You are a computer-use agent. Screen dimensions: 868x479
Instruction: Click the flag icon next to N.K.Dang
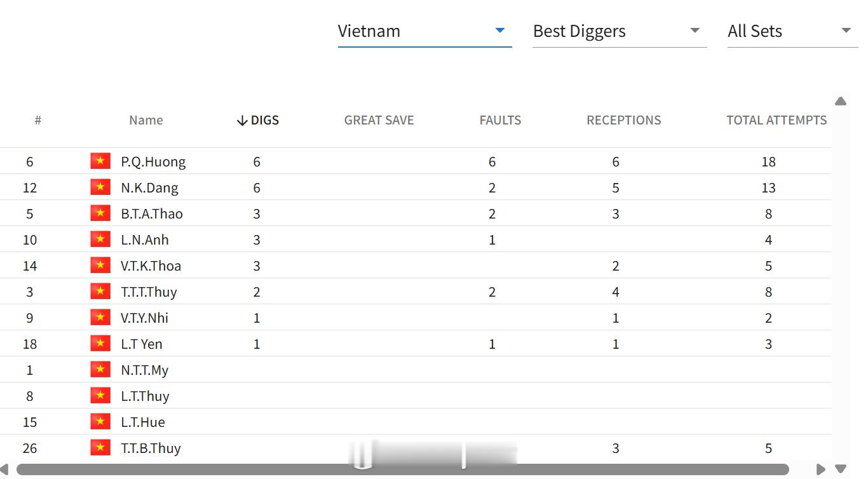pyautogui.click(x=100, y=187)
